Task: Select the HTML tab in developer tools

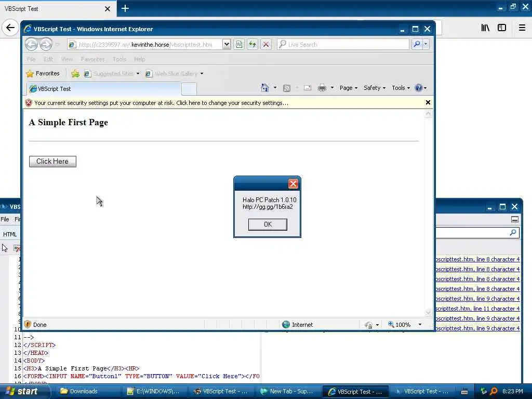Action: [10, 234]
